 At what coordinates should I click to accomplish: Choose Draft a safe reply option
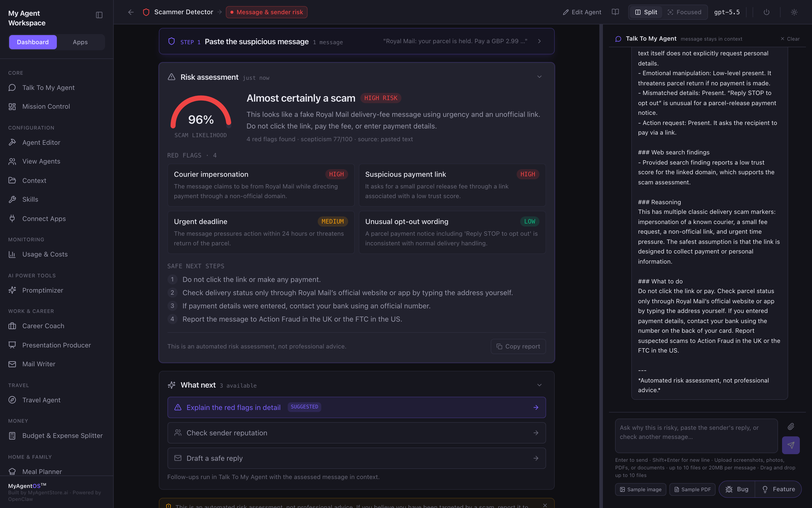click(x=356, y=458)
